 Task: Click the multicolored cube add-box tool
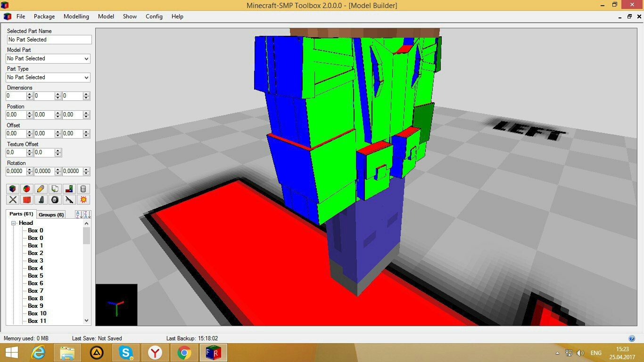pyautogui.click(x=13, y=189)
